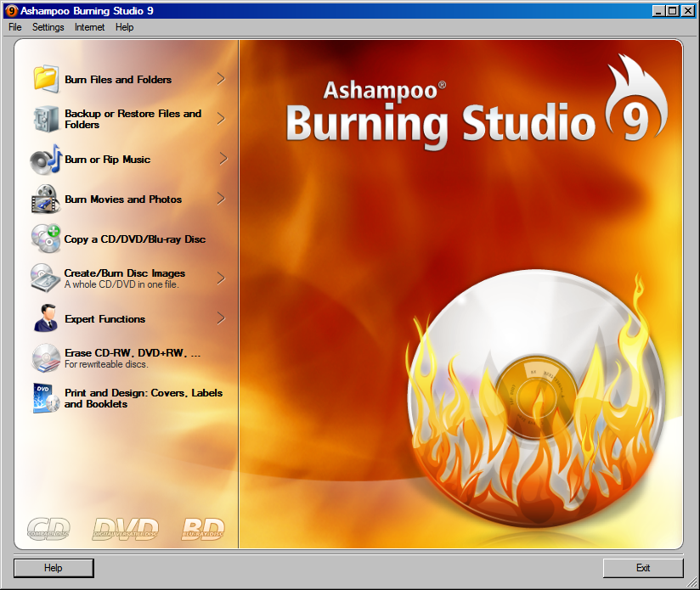This screenshot has width=700, height=590.
Task: Click the Backup or Restore safe icon
Action: point(46,119)
